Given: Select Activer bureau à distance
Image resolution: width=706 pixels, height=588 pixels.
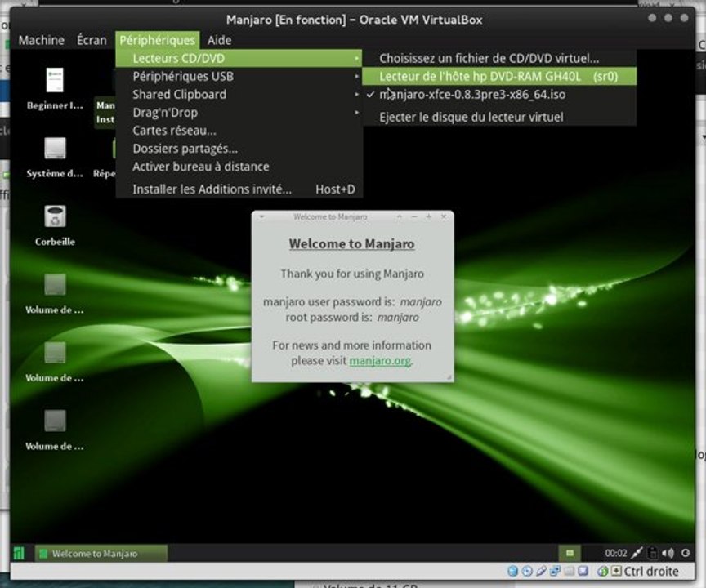Looking at the screenshot, I should click(239, 167).
